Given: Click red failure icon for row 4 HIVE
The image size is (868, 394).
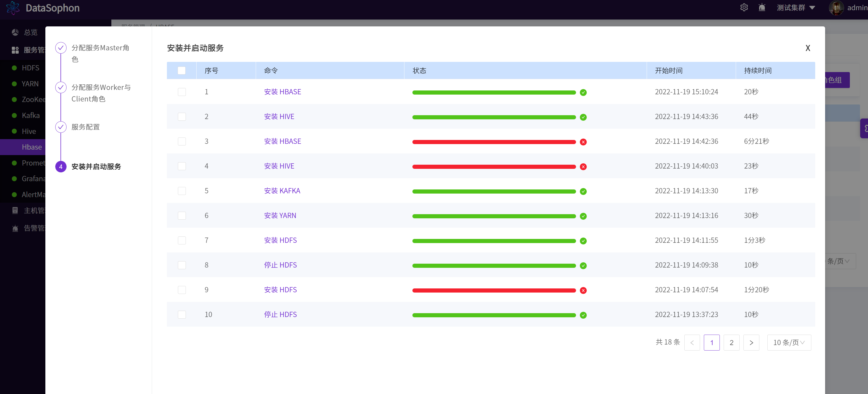Looking at the screenshot, I should [583, 167].
